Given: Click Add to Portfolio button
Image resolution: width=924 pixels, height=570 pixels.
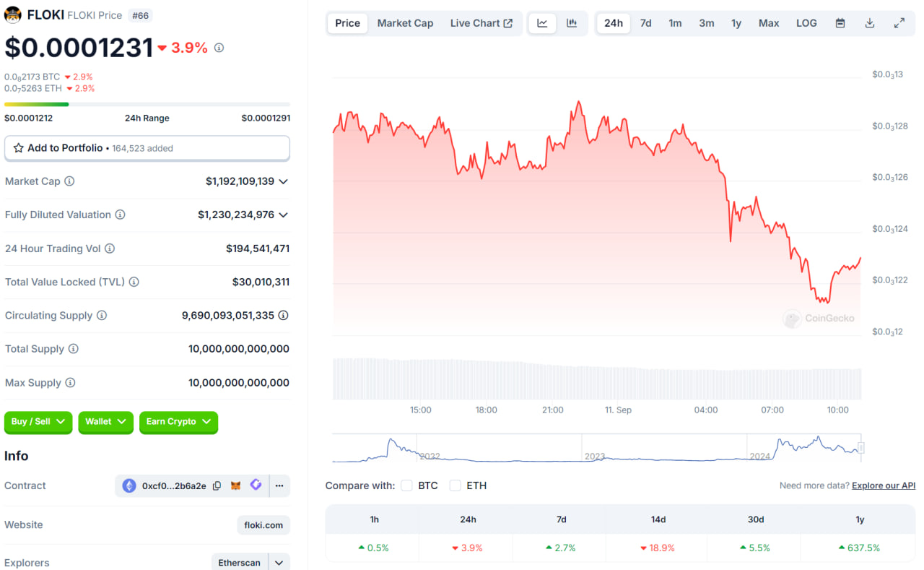Looking at the screenshot, I should tap(147, 148).
